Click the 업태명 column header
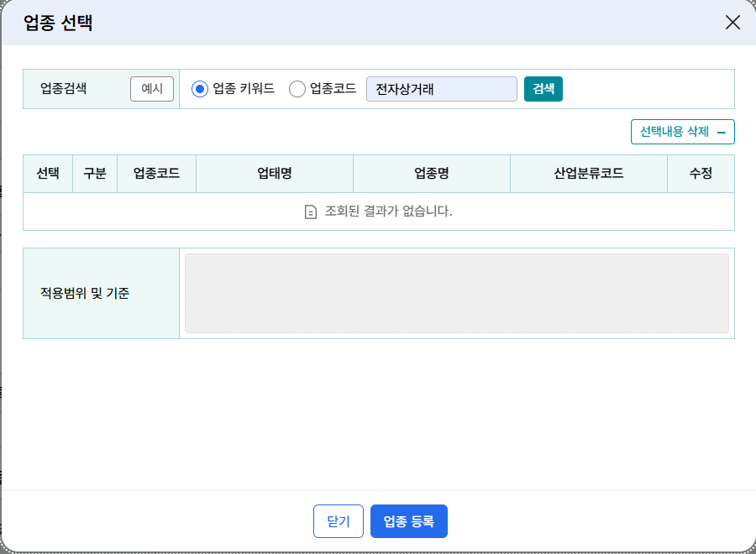 pos(275,174)
